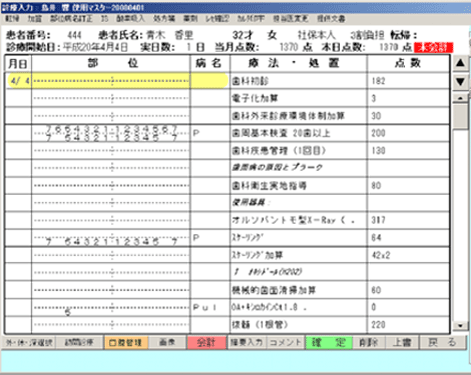Click the red 会計 button

[x=206, y=342]
